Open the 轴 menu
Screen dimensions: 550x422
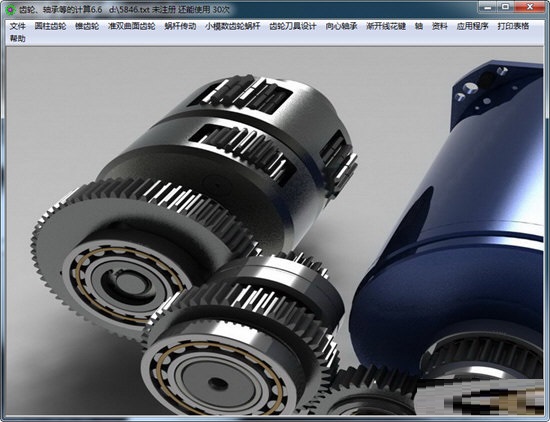[419, 26]
